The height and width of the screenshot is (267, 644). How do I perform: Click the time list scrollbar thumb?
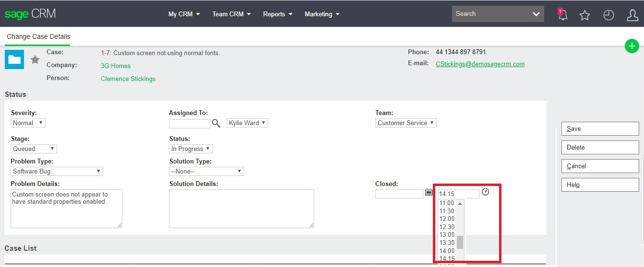tap(460, 242)
